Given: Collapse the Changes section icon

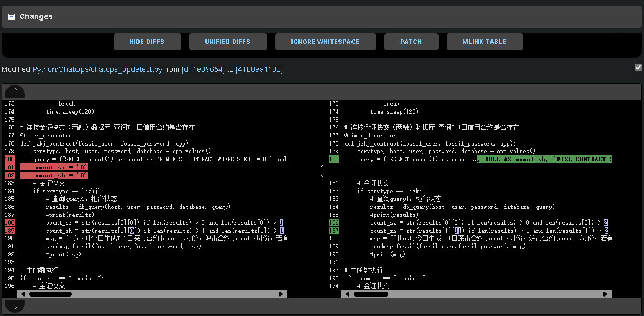Looking at the screenshot, I should (11, 17).
